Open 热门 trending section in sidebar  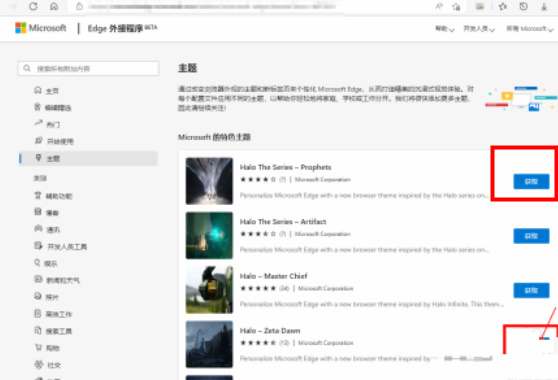tap(47, 124)
